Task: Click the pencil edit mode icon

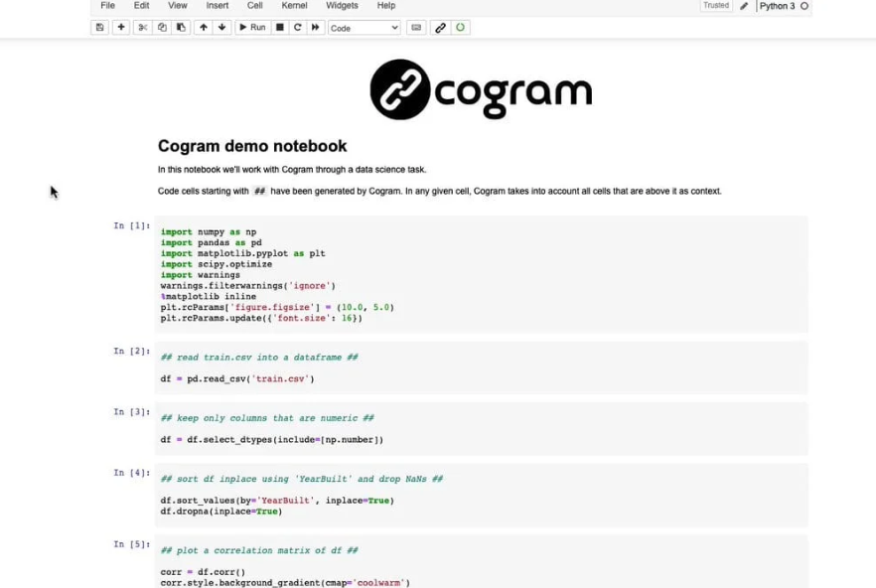Action: [744, 6]
